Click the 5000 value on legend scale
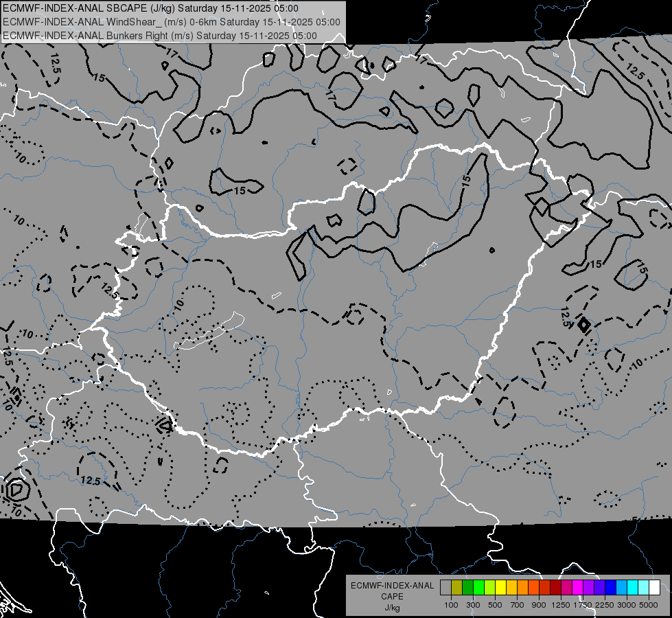The image size is (672, 618). click(x=649, y=605)
